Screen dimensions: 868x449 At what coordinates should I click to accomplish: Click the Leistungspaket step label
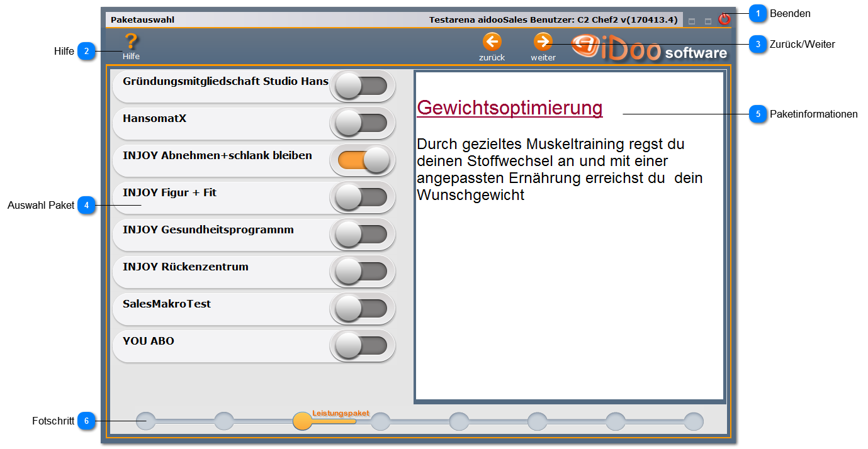pos(341,413)
